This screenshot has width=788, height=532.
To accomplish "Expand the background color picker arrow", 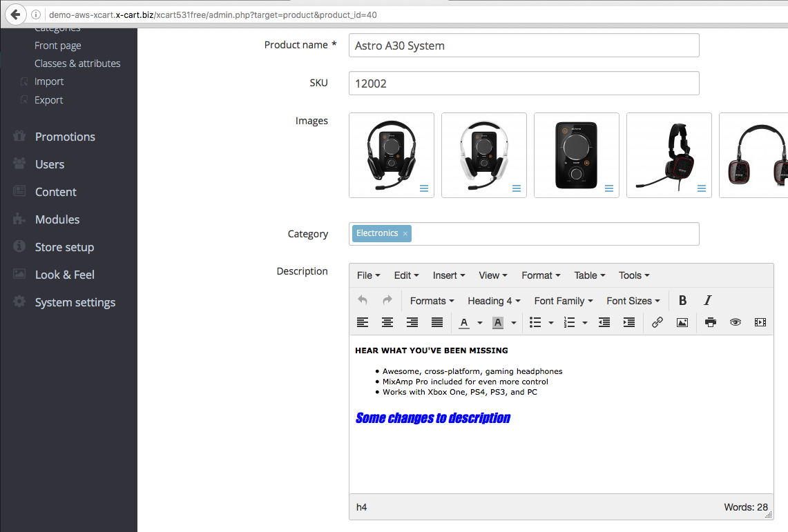I will 514,323.
